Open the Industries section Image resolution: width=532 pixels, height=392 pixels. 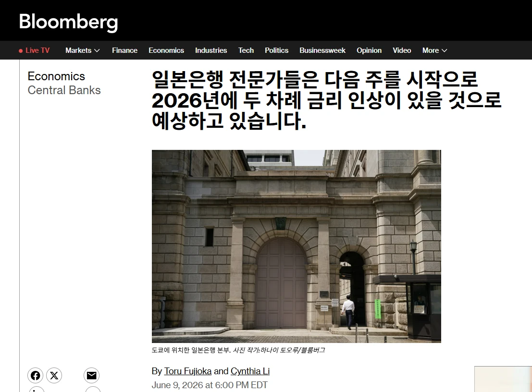point(210,50)
